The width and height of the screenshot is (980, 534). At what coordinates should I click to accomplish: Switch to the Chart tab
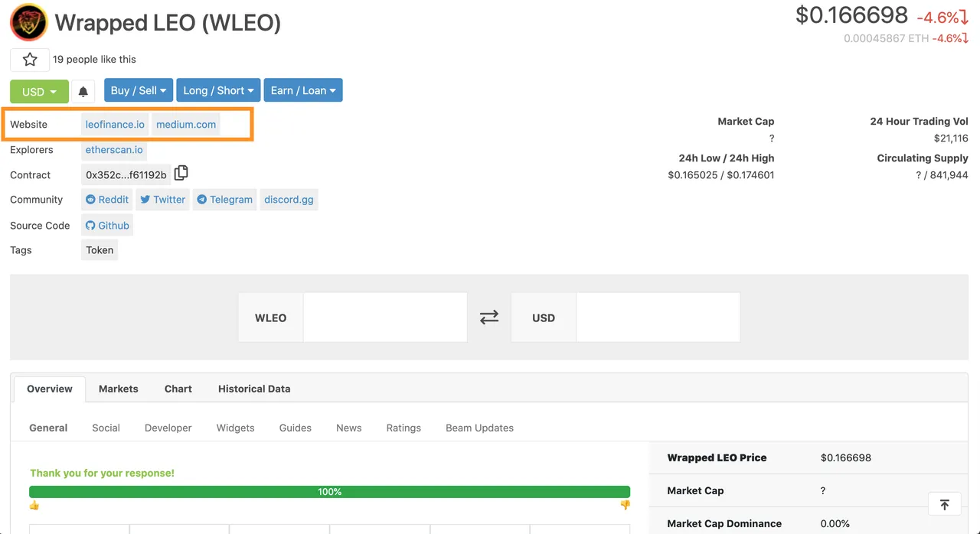178,389
